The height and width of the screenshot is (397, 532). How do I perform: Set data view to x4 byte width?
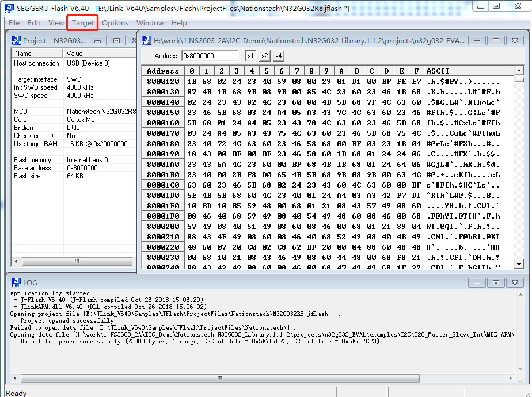coord(279,56)
